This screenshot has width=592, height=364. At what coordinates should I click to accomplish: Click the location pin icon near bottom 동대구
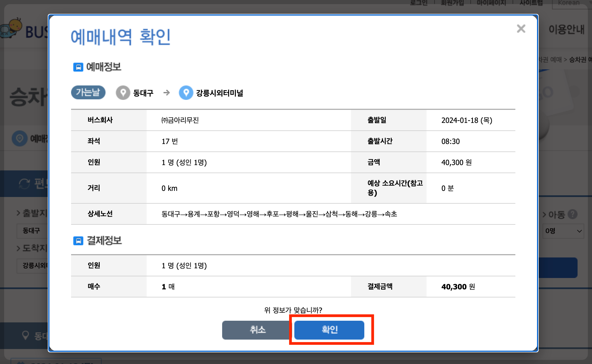(26, 335)
